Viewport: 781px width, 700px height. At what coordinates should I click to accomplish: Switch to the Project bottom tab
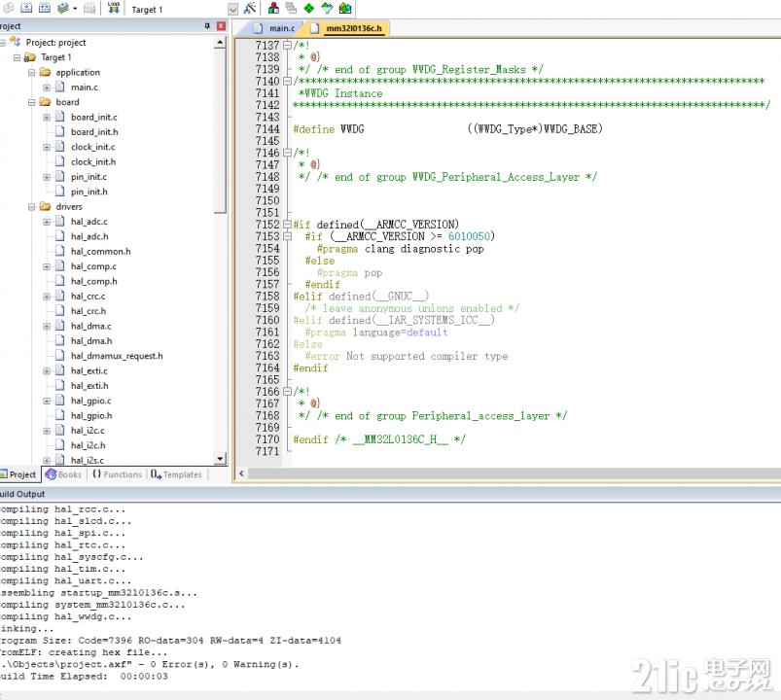pos(18,474)
